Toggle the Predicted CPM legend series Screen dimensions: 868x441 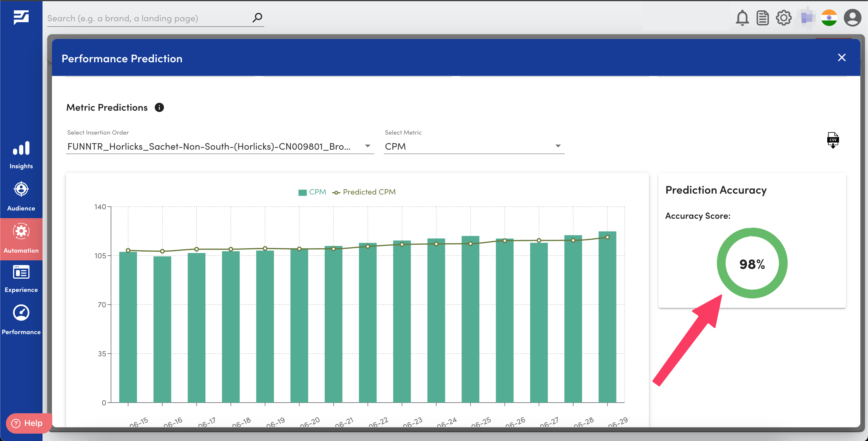pos(364,192)
